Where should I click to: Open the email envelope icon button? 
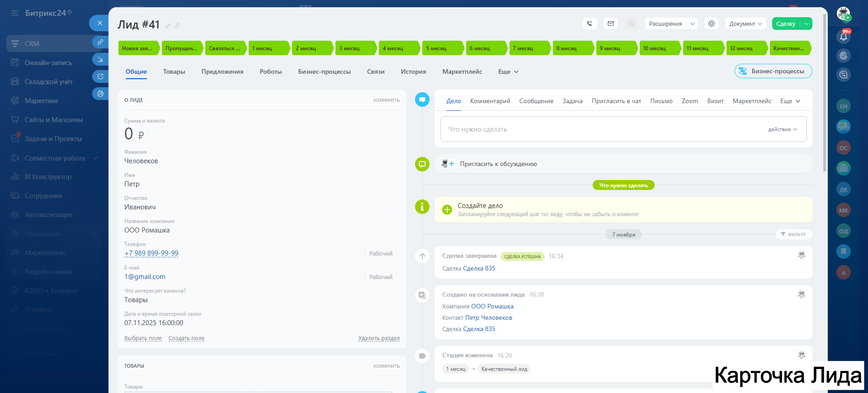coord(610,24)
